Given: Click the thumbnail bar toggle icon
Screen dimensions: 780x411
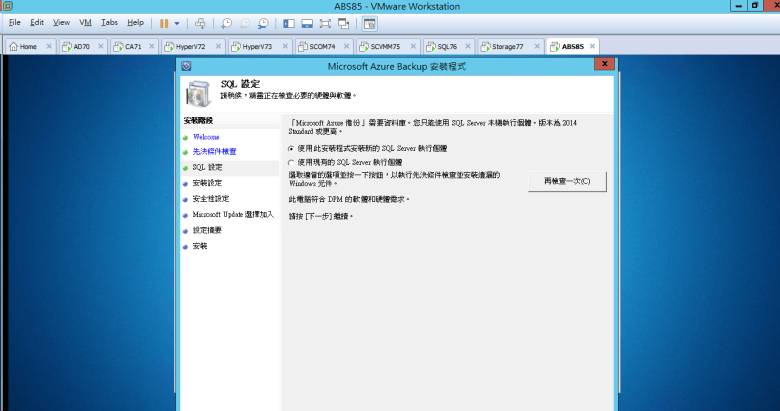Looking at the screenshot, I should [x=308, y=22].
